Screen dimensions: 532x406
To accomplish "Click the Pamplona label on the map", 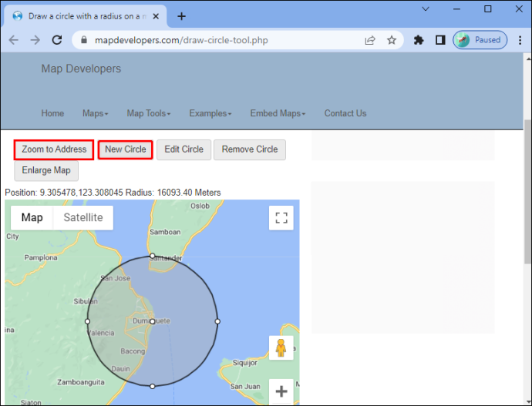I will click(41, 257).
